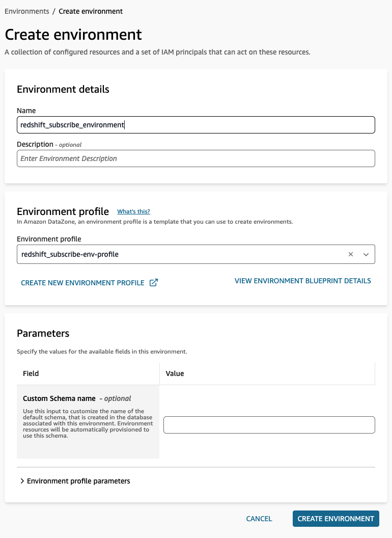The height and width of the screenshot is (538, 392).
Task: Click Create New Environment Profile link
Action: point(82,283)
